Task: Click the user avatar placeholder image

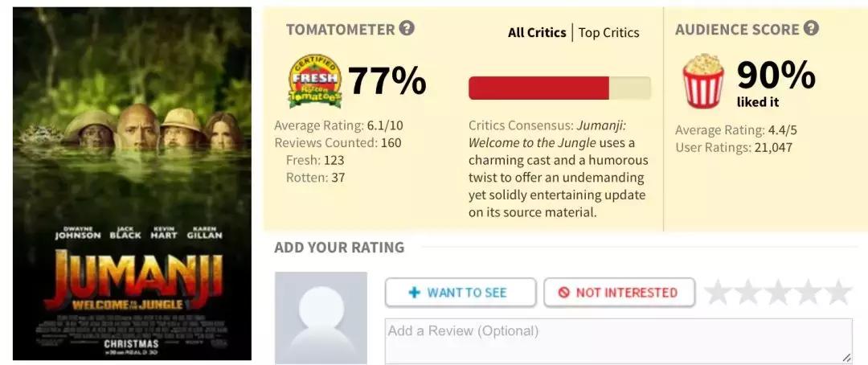Action: coord(321,318)
